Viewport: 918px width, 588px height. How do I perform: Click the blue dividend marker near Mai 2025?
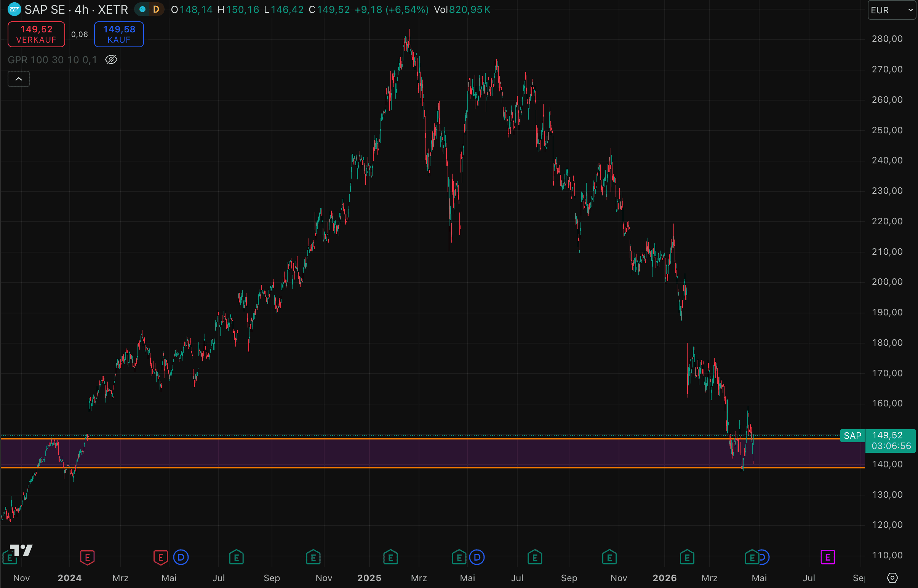tap(477, 558)
